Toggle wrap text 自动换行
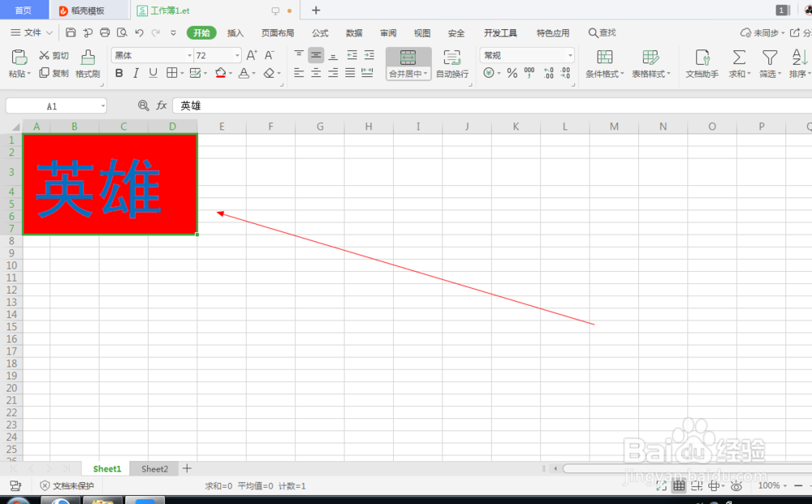 pyautogui.click(x=452, y=63)
